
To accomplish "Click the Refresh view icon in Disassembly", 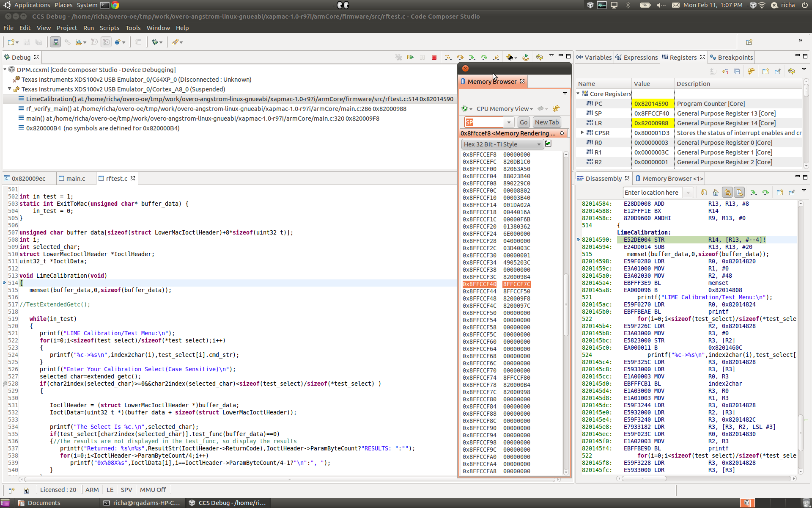I will pyautogui.click(x=704, y=193).
